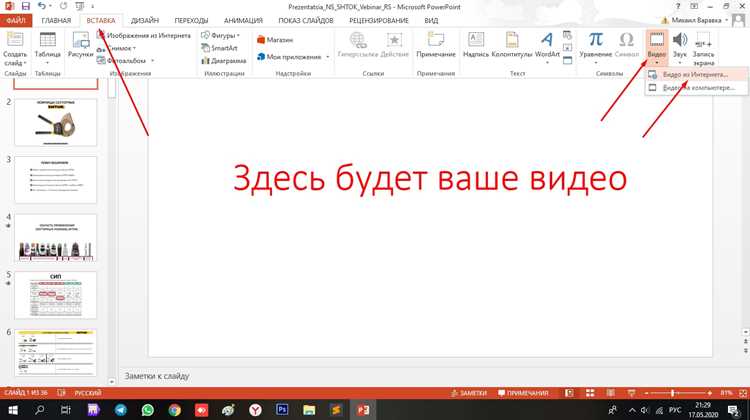This screenshot has width=750, height=420.
Task: Click the Уравнение pi icon
Action: pyautogui.click(x=596, y=40)
